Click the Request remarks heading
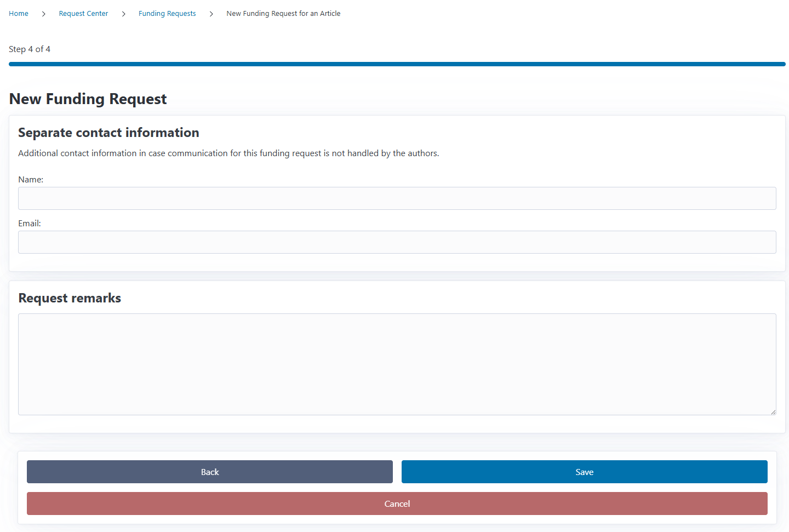This screenshot has height=532, width=789. pyautogui.click(x=70, y=298)
